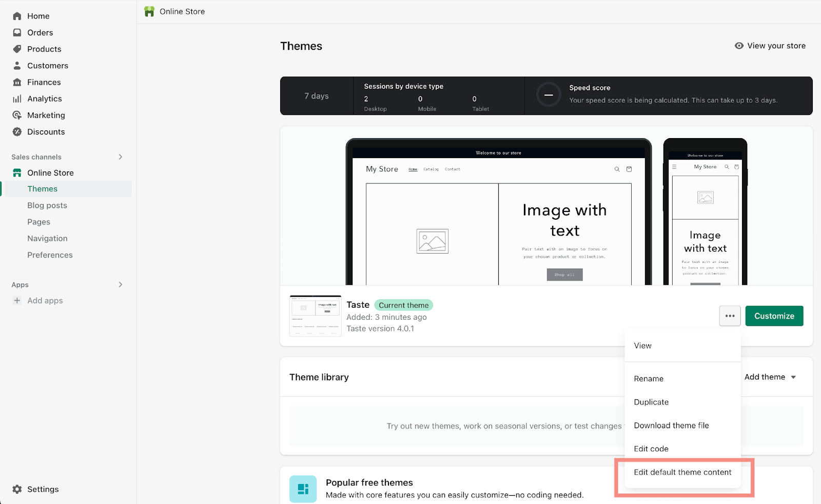Open Settings using the gear icon
This screenshot has width=821, height=504.
click(17, 489)
